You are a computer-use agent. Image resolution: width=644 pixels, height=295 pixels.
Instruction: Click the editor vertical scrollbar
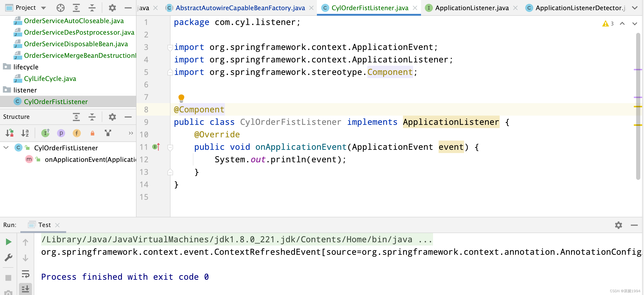638,106
